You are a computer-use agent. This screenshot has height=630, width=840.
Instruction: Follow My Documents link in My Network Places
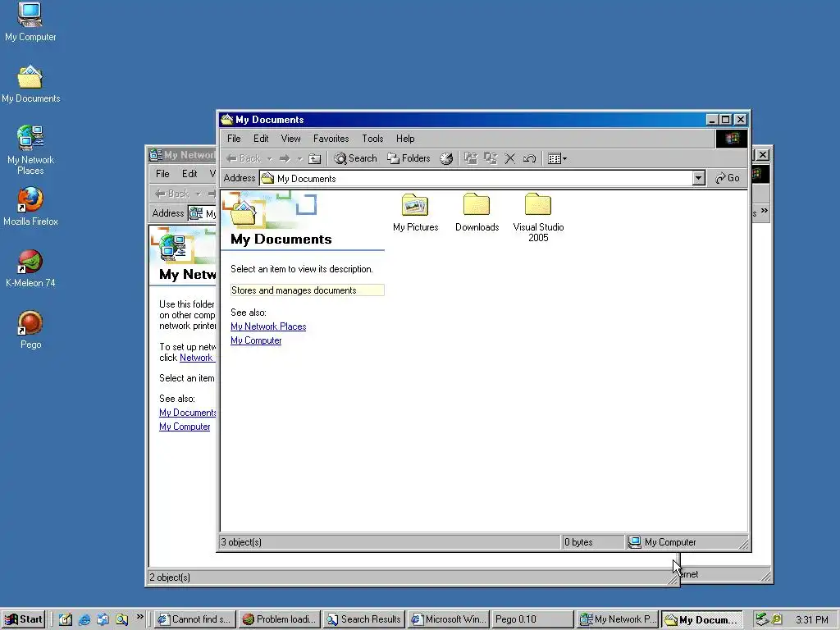pyautogui.click(x=188, y=413)
